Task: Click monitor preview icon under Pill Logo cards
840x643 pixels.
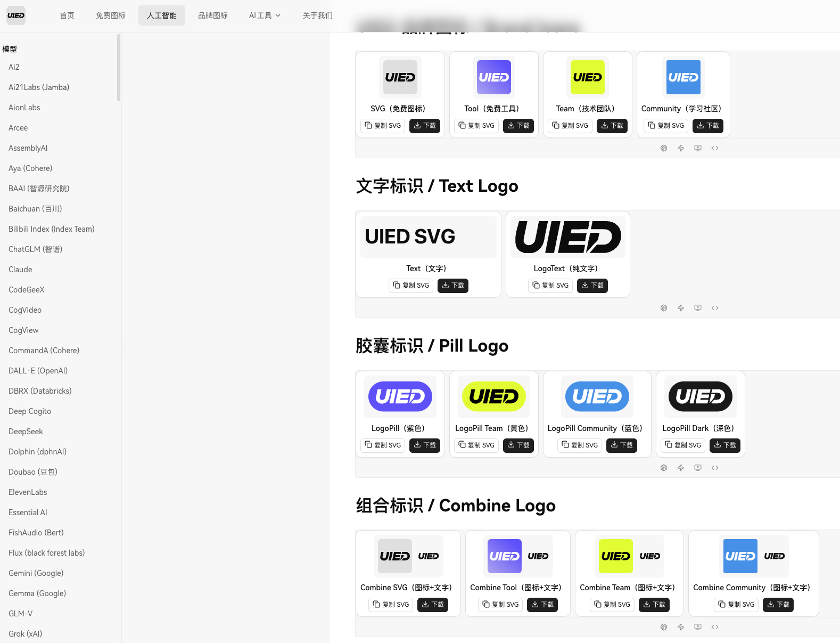Action: [x=698, y=468]
